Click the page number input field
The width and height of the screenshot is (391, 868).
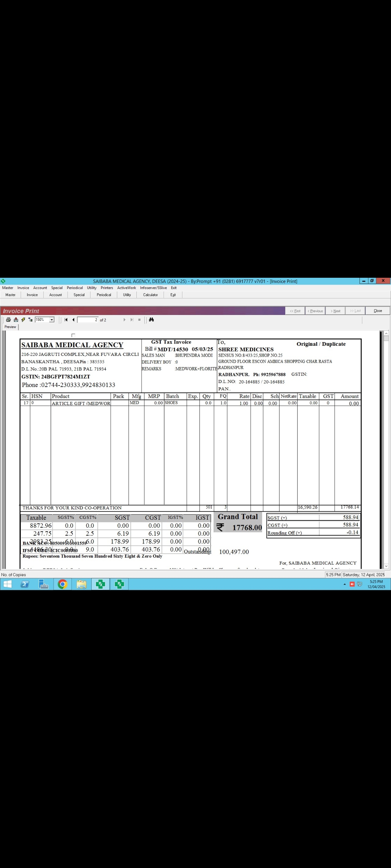(88, 320)
